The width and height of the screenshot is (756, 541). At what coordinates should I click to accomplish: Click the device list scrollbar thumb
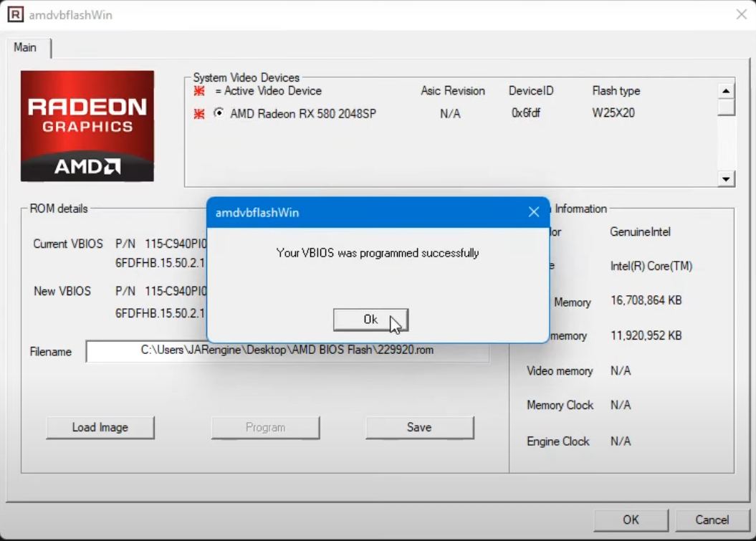726,107
